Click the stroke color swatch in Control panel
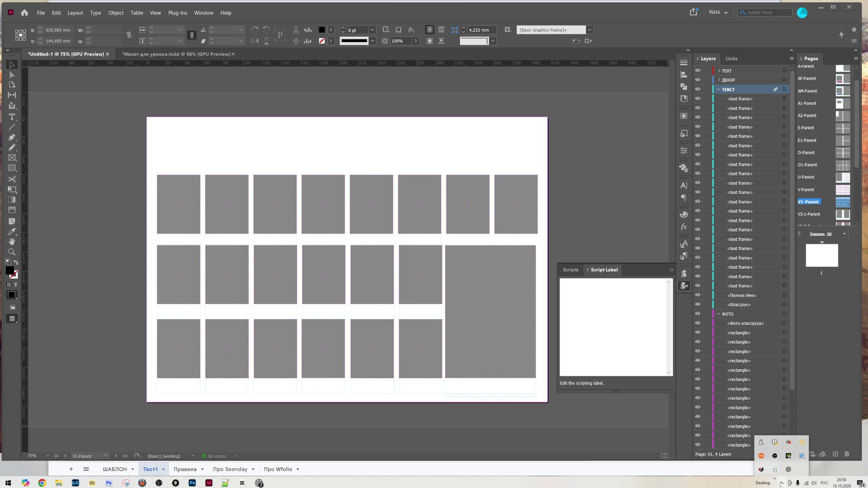Image resolution: width=868 pixels, height=488 pixels. (x=322, y=41)
